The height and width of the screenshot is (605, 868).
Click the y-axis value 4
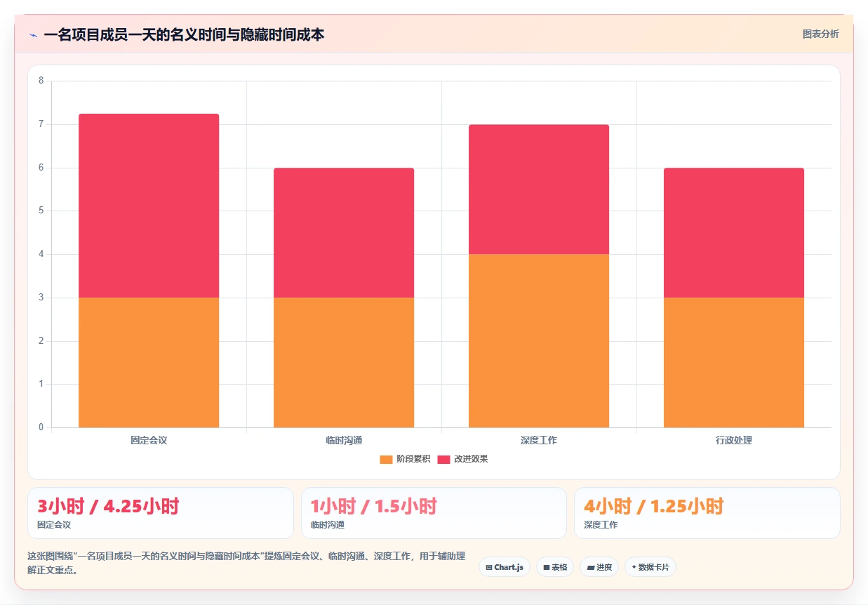41,254
